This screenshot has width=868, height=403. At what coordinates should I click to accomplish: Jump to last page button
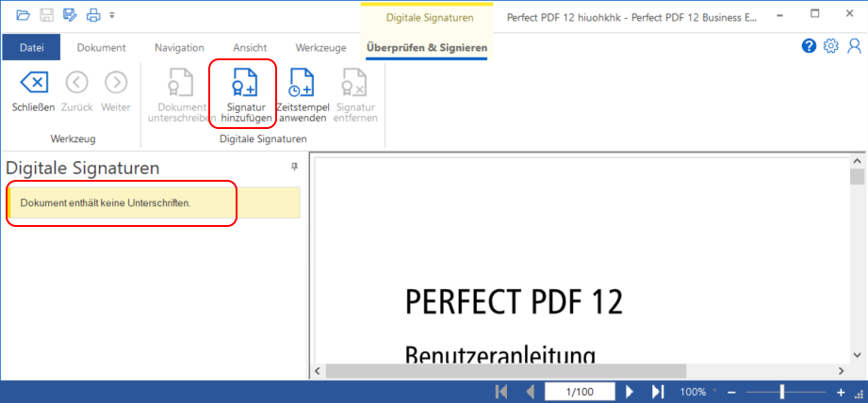coord(658,392)
